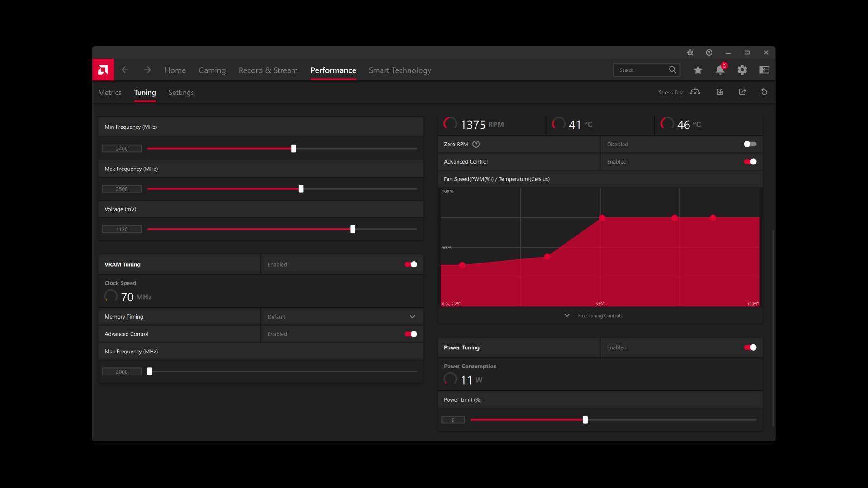Click the Zero RPM help icon

point(476,144)
